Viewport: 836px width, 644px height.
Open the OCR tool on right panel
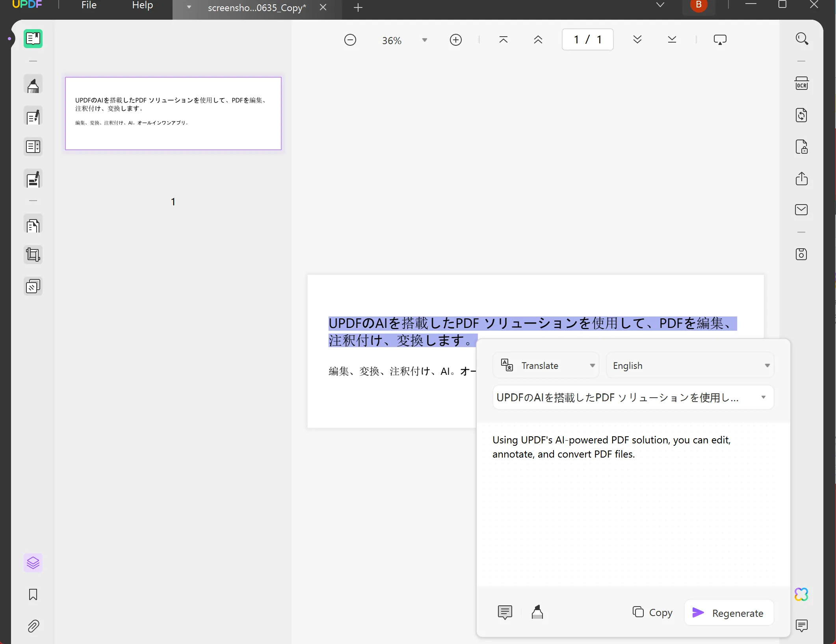tap(801, 82)
